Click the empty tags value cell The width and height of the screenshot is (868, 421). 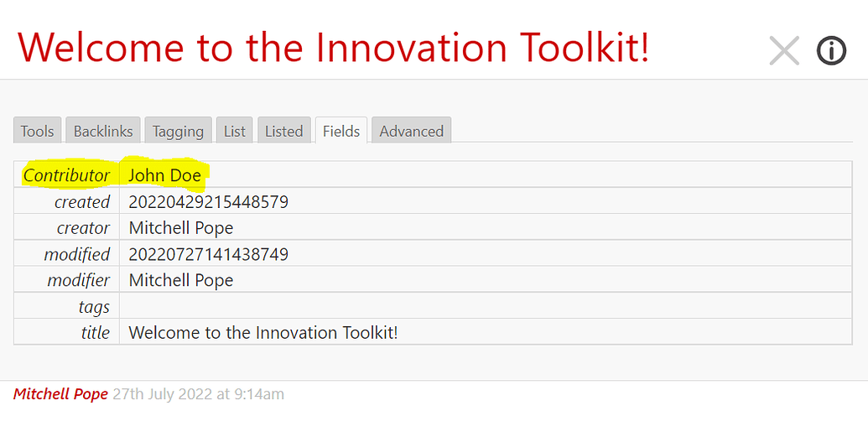tap(486, 306)
